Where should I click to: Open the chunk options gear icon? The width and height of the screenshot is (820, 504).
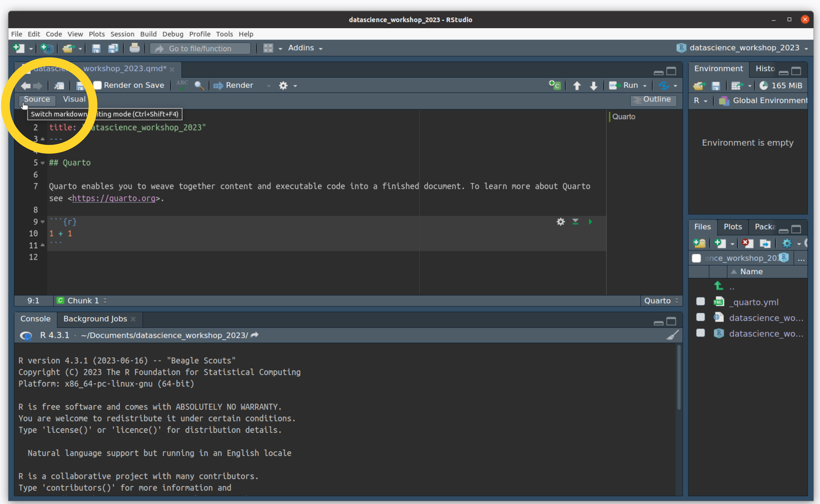pyautogui.click(x=561, y=222)
